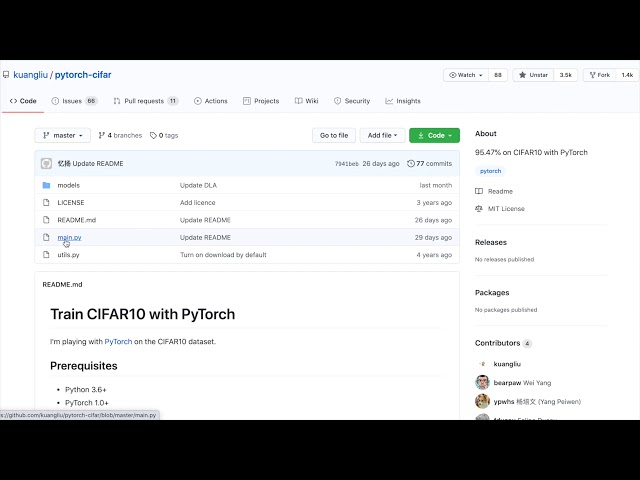This screenshot has width=640, height=480.
Task: Click the MIT License scale icon
Action: tap(479, 209)
